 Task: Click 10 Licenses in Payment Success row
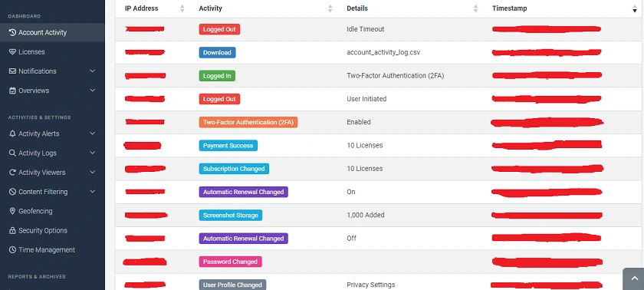[x=365, y=146]
